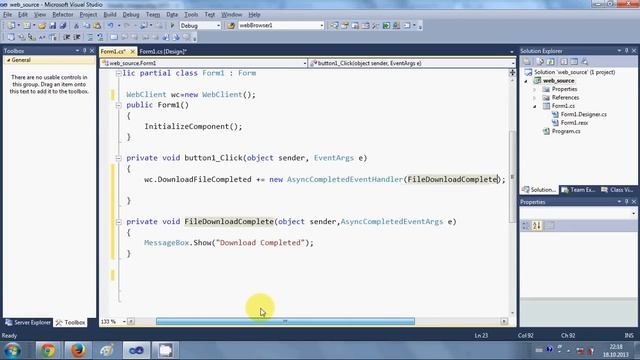Toggle auto-hide pushpin on Properties panel
Image resolution: width=640 pixels, height=360 pixels.
pyautogui.click(x=627, y=202)
